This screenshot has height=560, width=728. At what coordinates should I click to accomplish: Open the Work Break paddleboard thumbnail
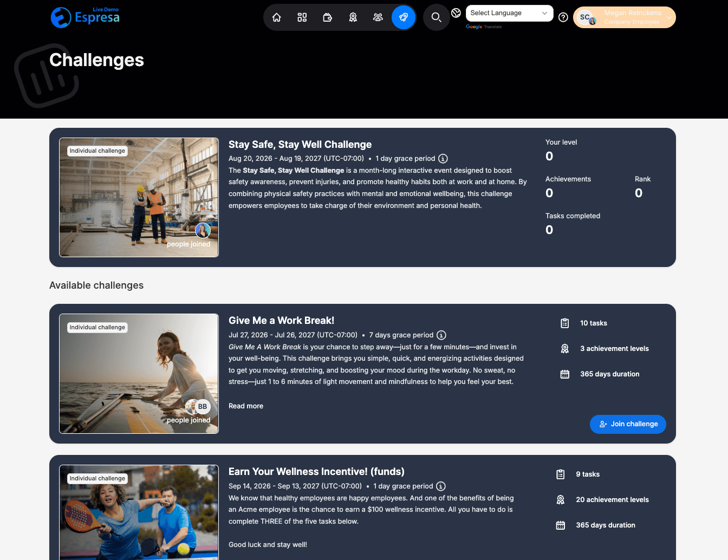[x=139, y=374]
